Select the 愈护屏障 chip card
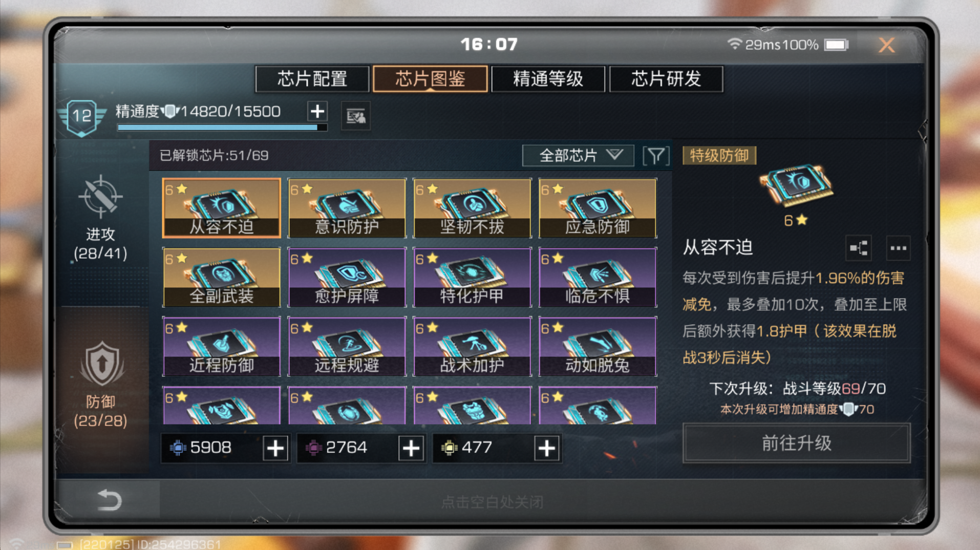Viewport: 980px width, 550px height. tap(347, 277)
